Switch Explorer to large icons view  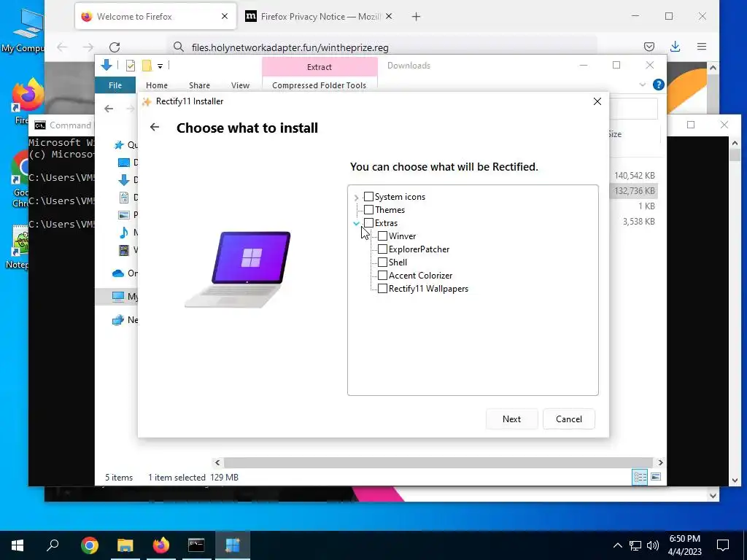coord(656,477)
